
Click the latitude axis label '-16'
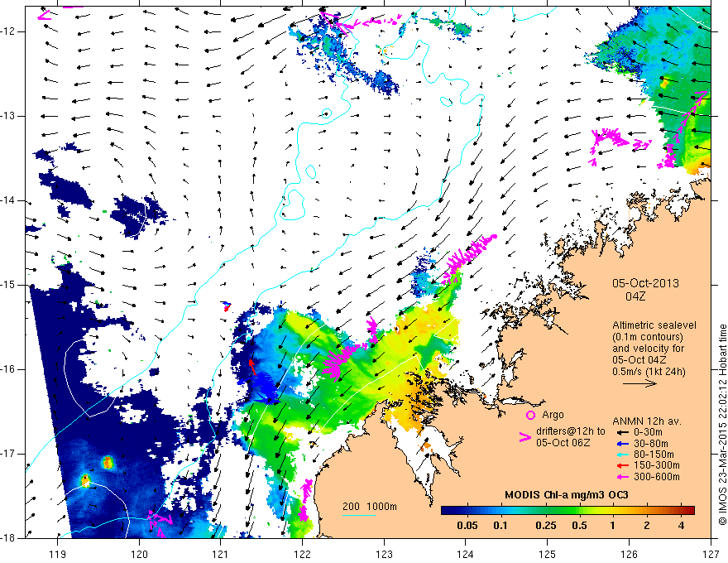(x=9, y=369)
